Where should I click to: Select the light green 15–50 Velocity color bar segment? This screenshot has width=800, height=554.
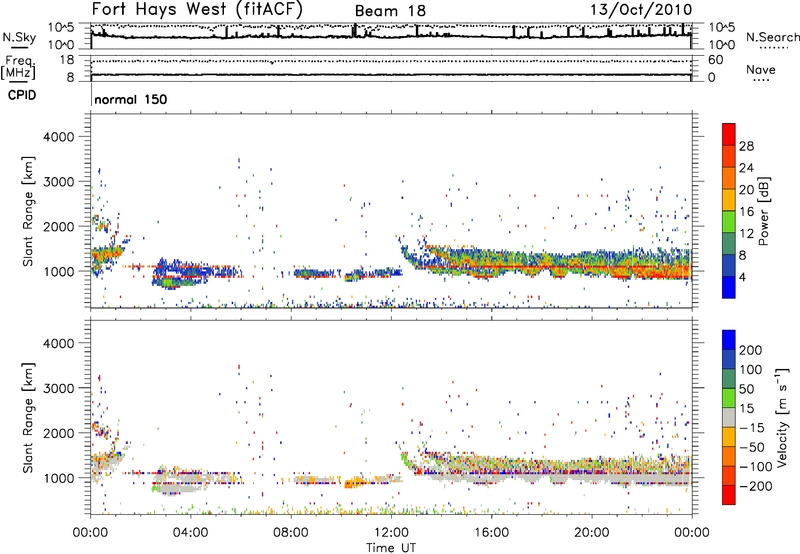[729, 398]
